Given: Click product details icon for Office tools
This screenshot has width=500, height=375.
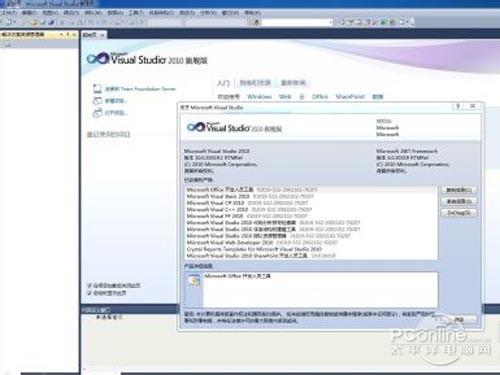Looking at the screenshot, I should [195, 281].
